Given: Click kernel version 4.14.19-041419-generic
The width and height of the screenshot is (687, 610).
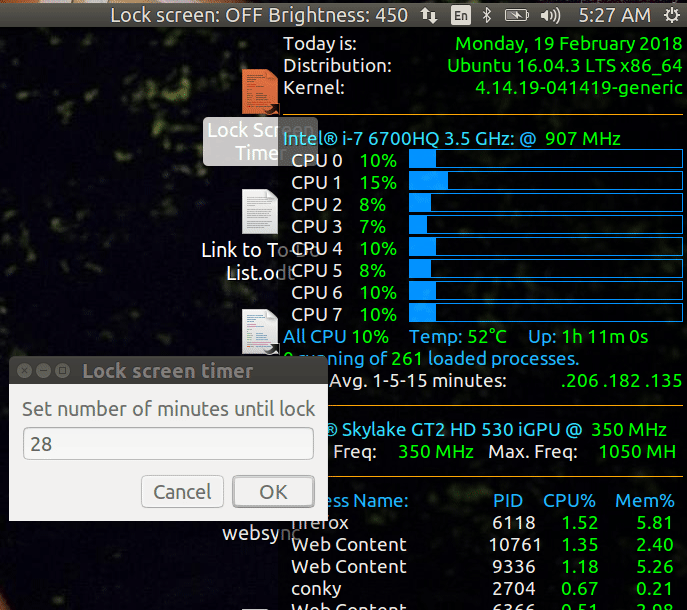Looking at the screenshot, I should point(579,88).
